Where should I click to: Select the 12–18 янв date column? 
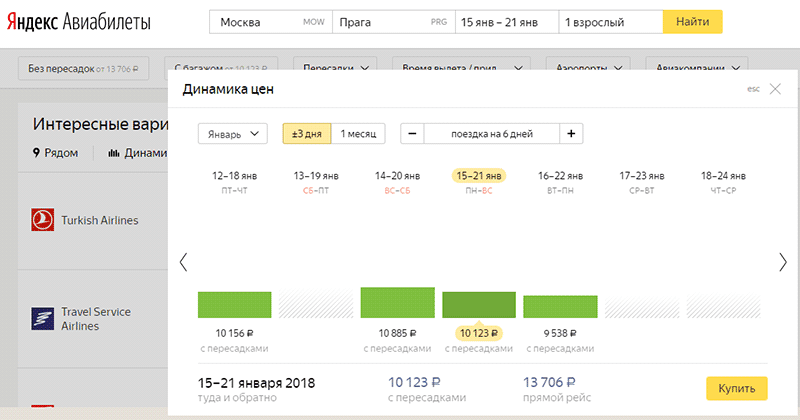[x=235, y=182]
